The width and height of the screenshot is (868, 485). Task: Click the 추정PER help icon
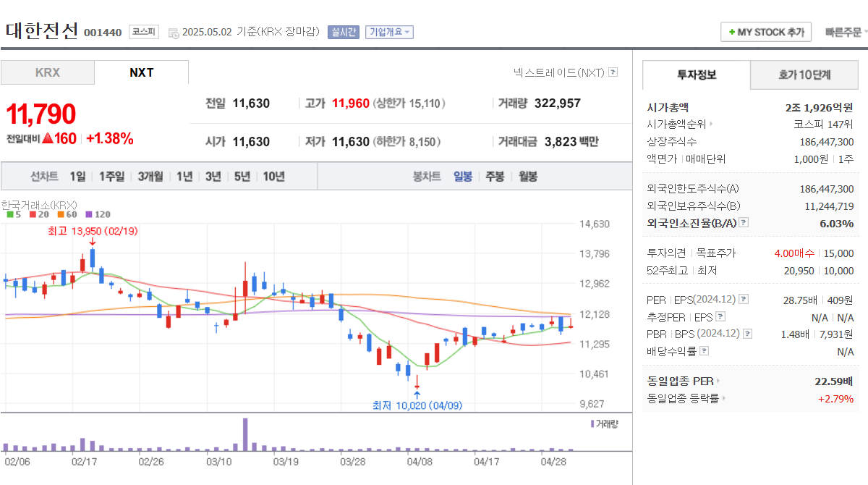(720, 317)
